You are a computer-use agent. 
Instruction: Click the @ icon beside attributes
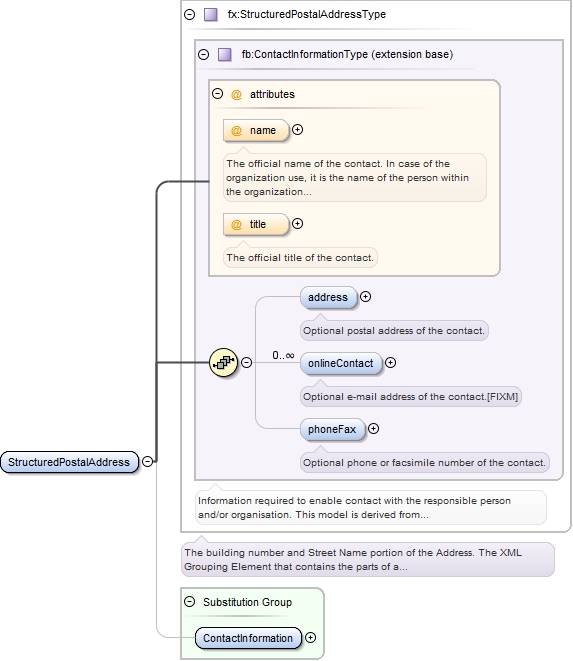236,94
